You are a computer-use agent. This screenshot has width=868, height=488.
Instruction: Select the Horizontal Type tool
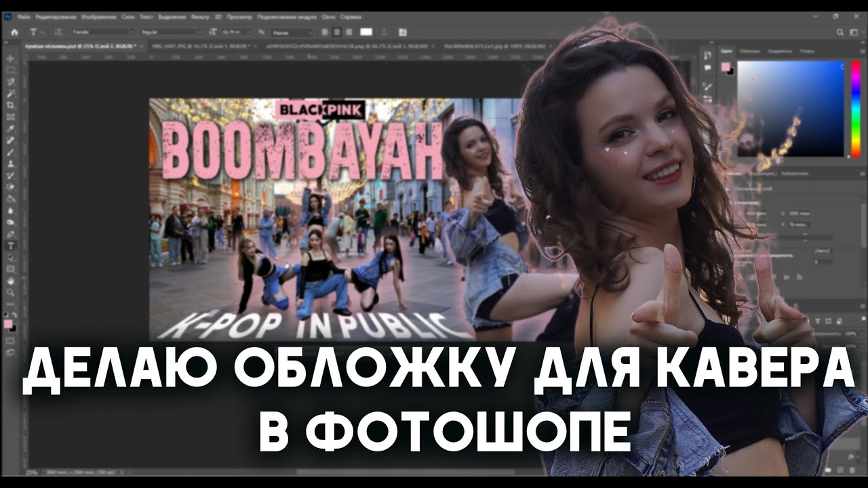tap(11, 245)
